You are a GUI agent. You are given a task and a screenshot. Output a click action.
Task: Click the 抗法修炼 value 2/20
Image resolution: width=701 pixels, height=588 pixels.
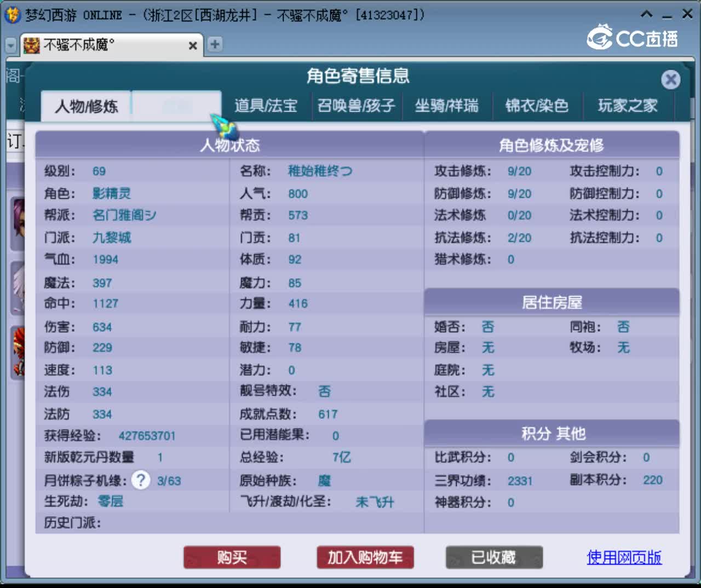[519, 238]
